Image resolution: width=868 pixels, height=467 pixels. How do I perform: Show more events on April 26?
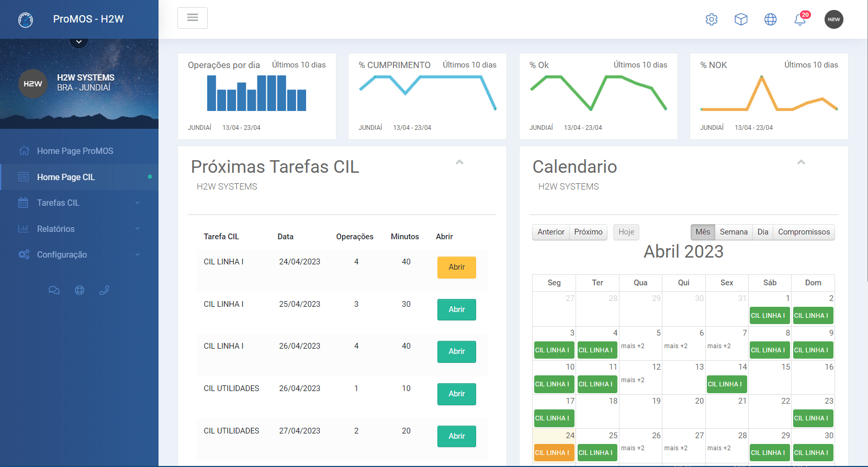(633, 448)
